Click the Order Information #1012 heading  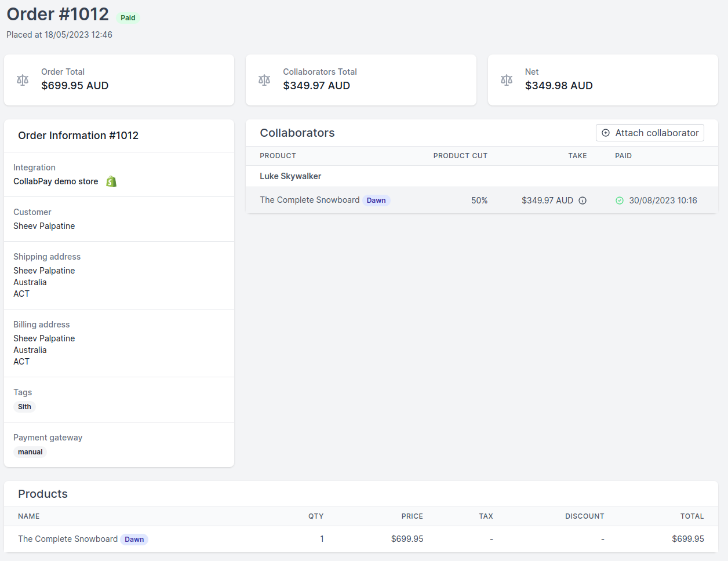(x=78, y=136)
